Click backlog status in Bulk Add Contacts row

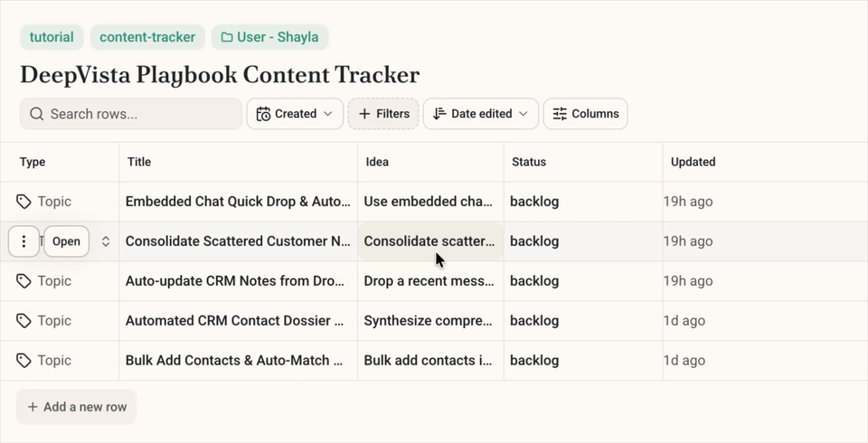(x=534, y=361)
